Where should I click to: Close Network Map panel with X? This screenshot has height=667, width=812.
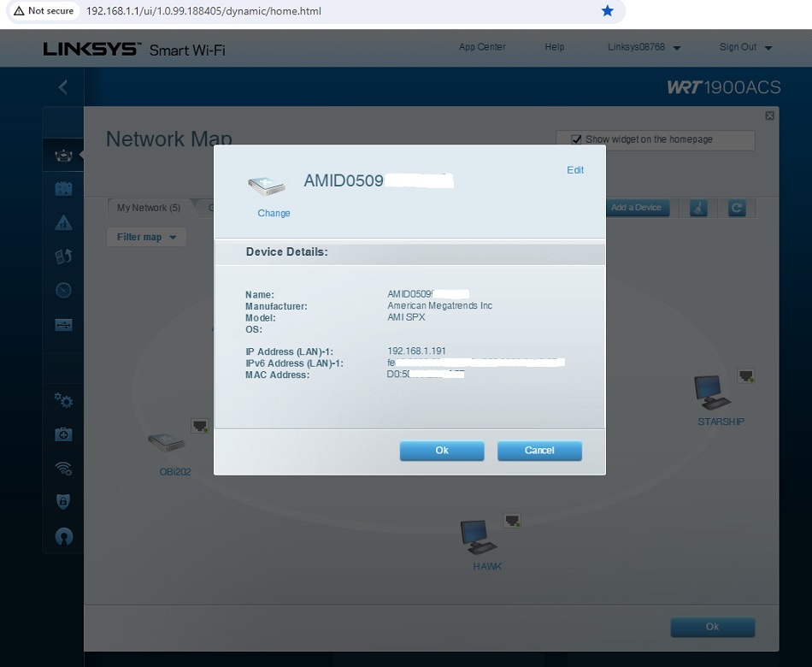point(769,115)
